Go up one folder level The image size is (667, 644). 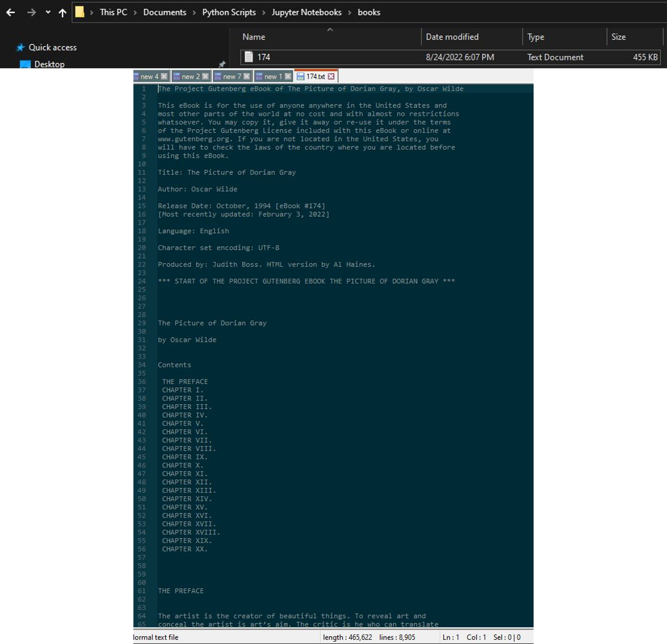pos(62,13)
